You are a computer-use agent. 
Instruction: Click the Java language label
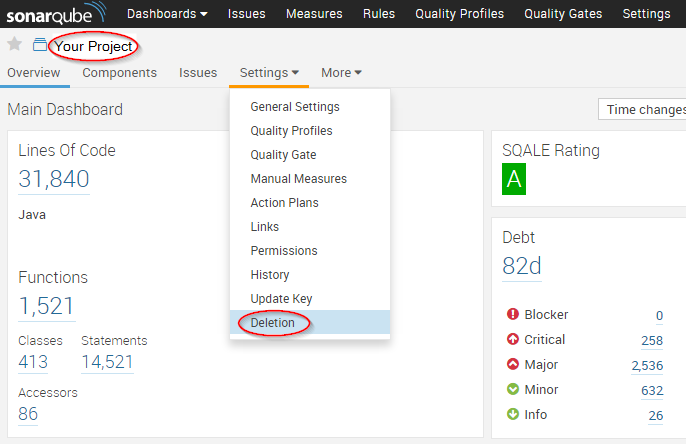coord(32,215)
